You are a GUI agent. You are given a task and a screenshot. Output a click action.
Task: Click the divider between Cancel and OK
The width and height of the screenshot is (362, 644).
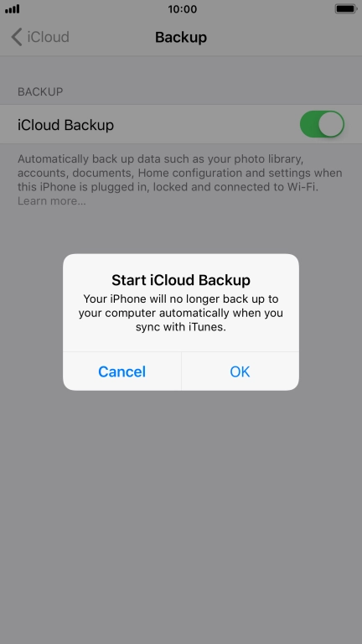(181, 371)
